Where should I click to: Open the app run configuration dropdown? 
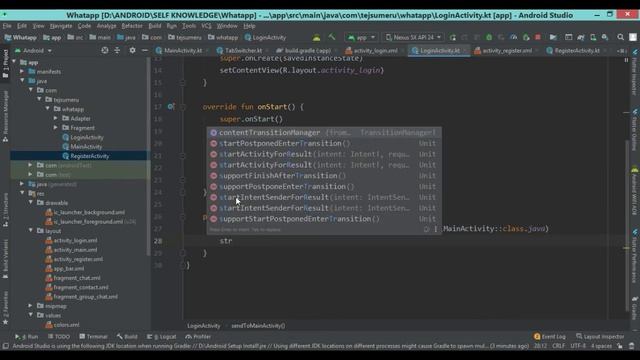(361, 37)
